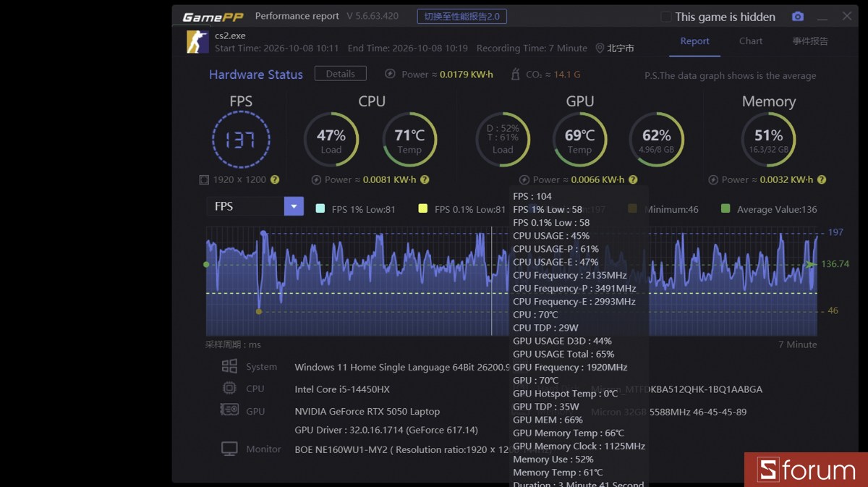Click the tooltip row GPU Memory Clock : 1125MHz
The height and width of the screenshot is (487, 868).
coord(579,446)
